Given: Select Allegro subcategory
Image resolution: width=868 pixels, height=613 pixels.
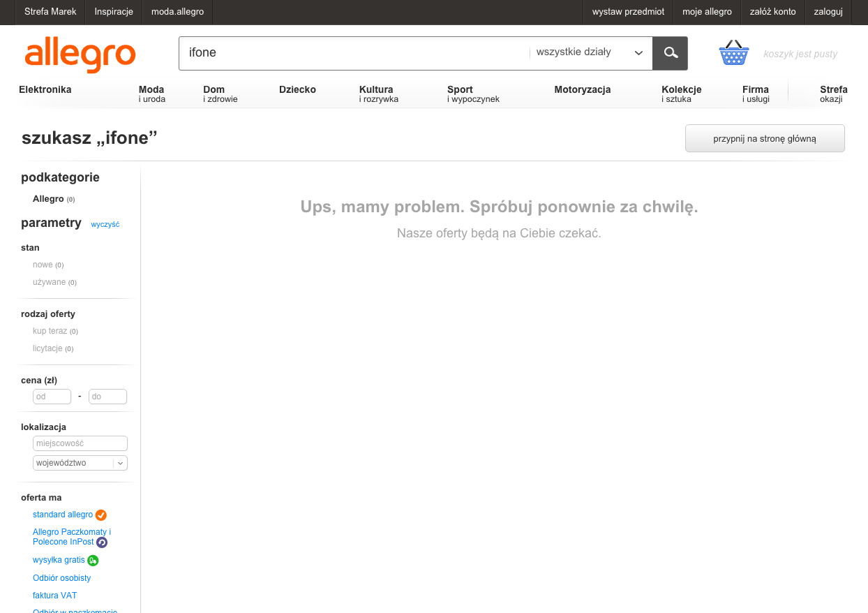Looking at the screenshot, I should (48, 199).
